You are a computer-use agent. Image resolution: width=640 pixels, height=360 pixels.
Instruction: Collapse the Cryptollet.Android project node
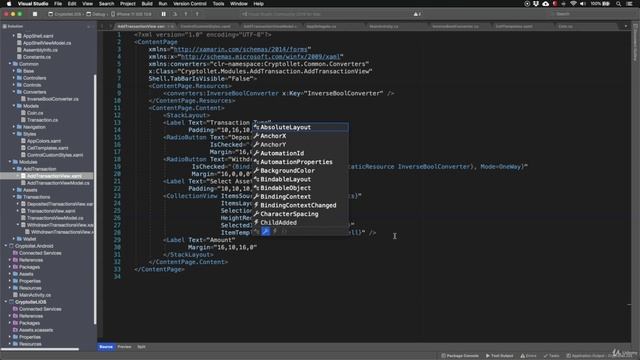point(6,246)
